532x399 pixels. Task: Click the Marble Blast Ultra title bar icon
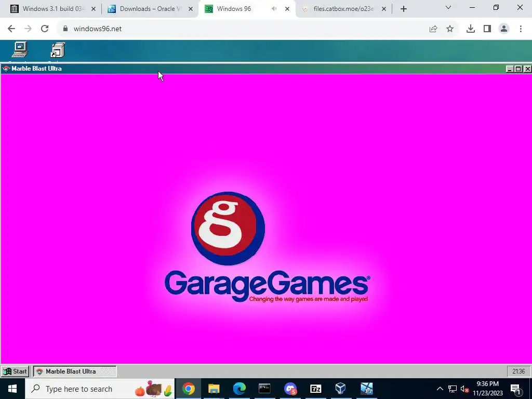(6, 69)
